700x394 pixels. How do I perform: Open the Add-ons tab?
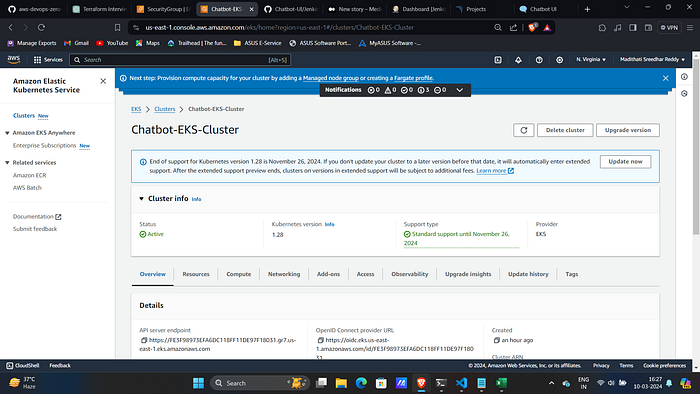(x=328, y=274)
